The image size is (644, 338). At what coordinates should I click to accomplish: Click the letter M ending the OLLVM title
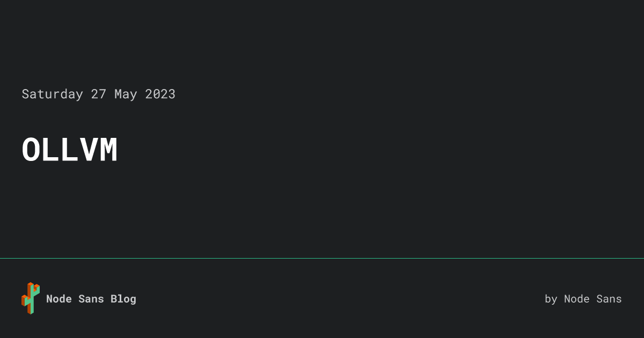pos(108,150)
